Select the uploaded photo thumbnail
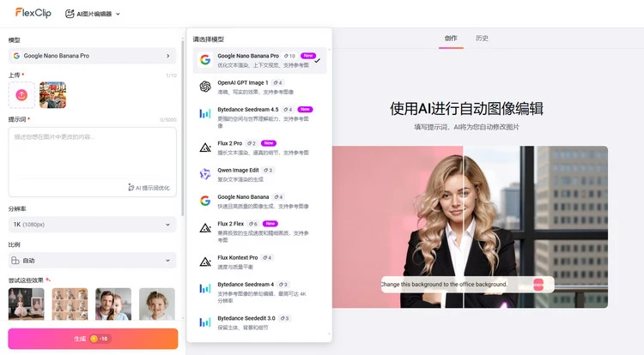Viewport: 644px width, 355px height. coord(52,95)
